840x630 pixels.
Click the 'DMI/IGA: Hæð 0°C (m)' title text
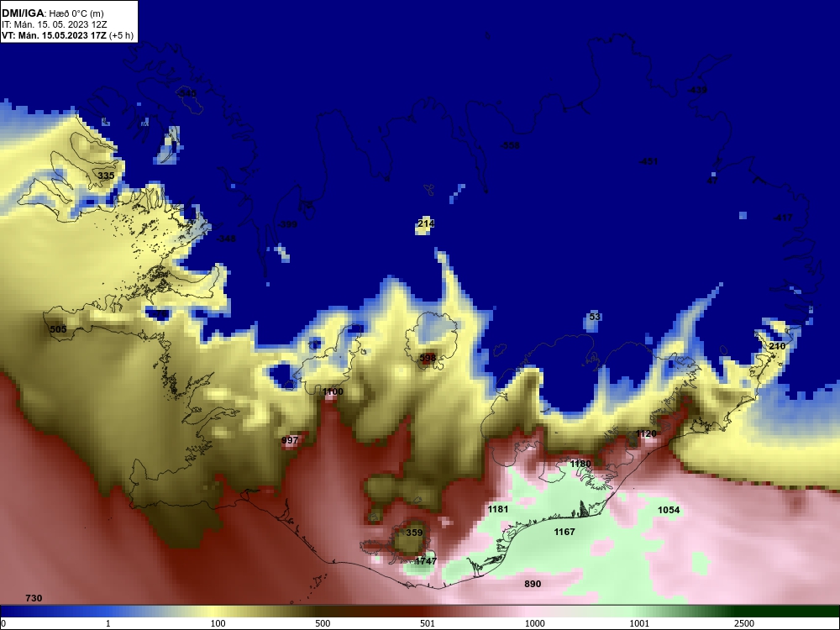coord(52,13)
